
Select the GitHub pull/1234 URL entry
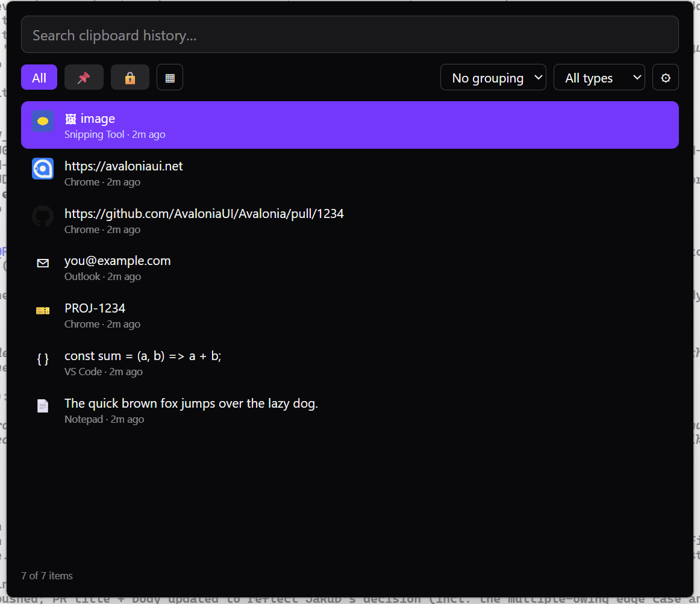349,220
